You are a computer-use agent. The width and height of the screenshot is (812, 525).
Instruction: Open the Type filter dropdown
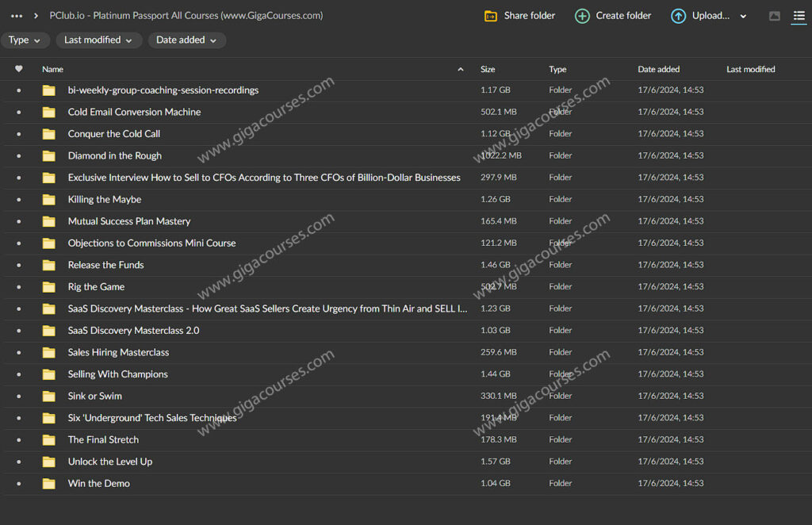(x=25, y=40)
